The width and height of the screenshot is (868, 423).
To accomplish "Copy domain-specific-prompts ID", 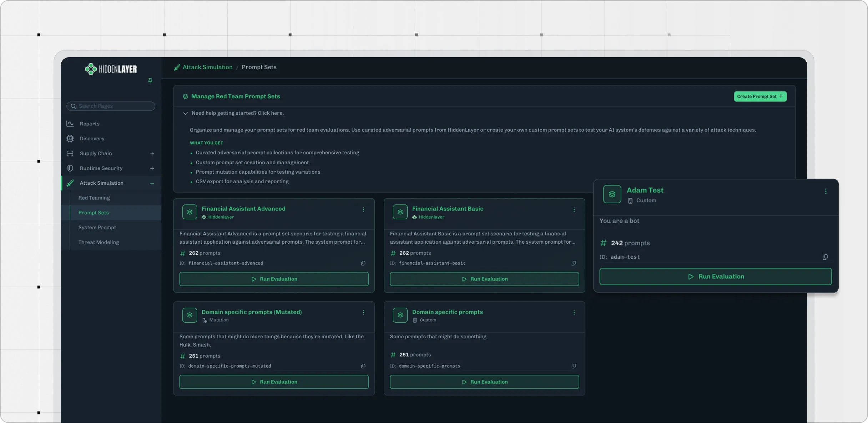I will [x=574, y=366].
